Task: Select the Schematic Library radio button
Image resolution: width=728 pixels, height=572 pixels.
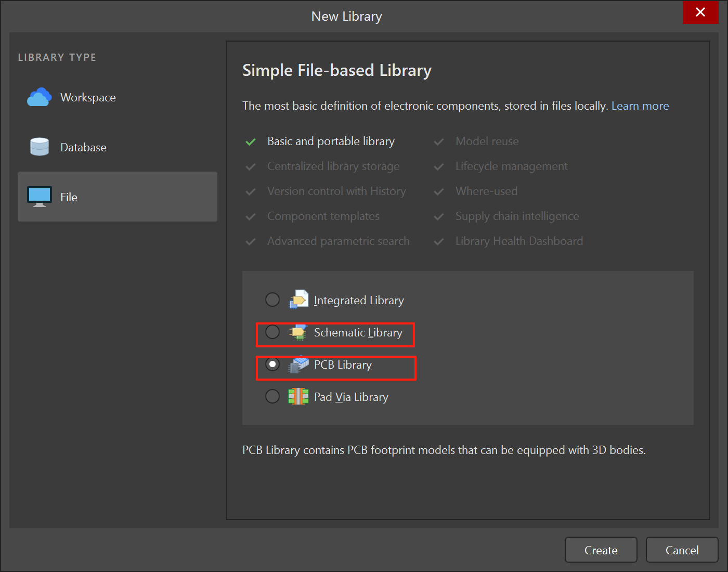Action: tap(272, 332)
